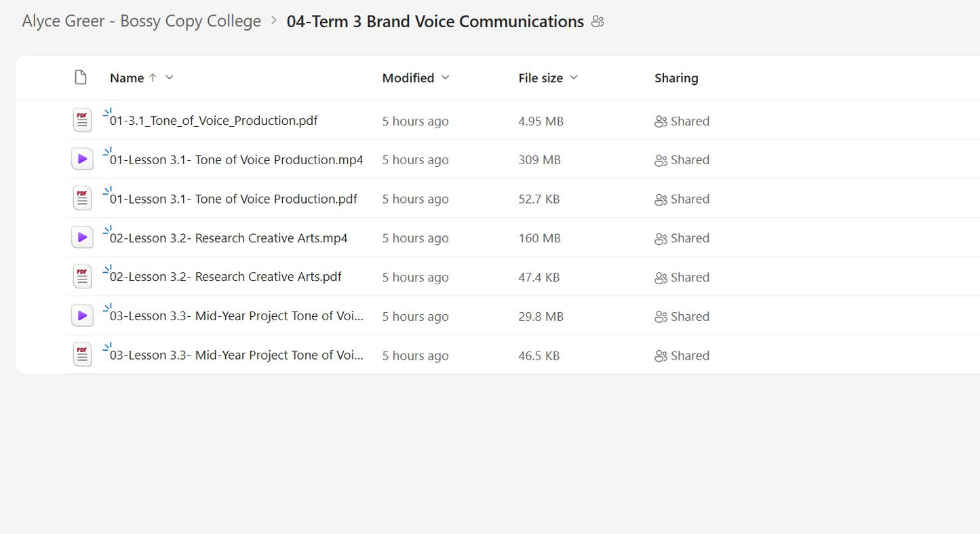
Task: Click the file type column header icon
Action: tap(81, 77)
